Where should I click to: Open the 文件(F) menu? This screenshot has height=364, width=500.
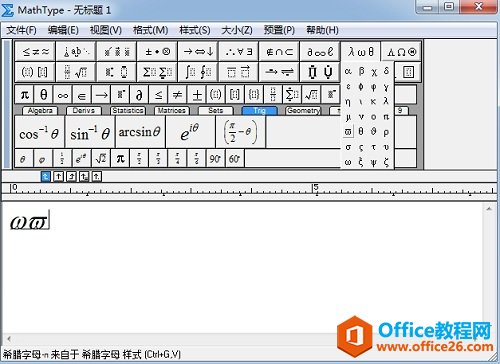click(21, 30)
